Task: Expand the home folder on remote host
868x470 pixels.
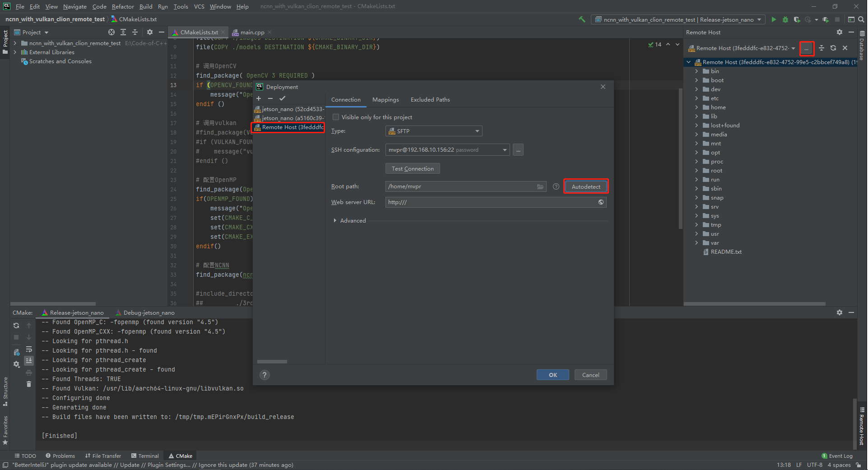Action: point(696,107)
